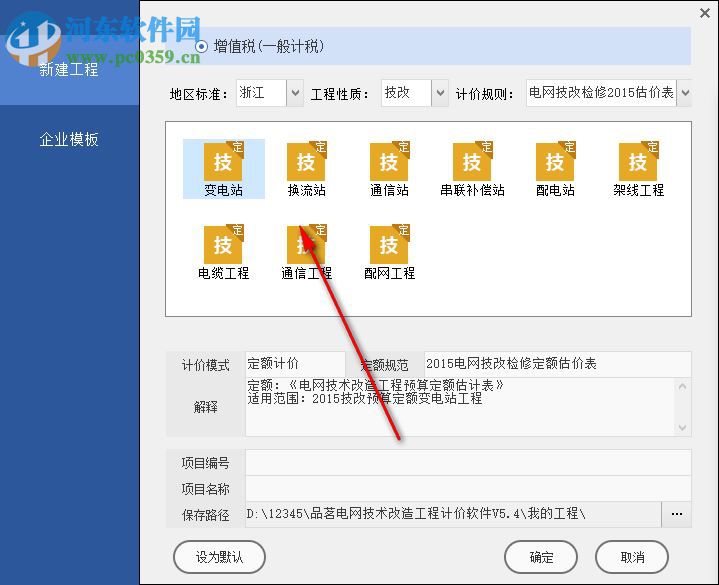719x585 pixels.
Task: Click the 解释 box scroll-down arrow
Action: 682,428
